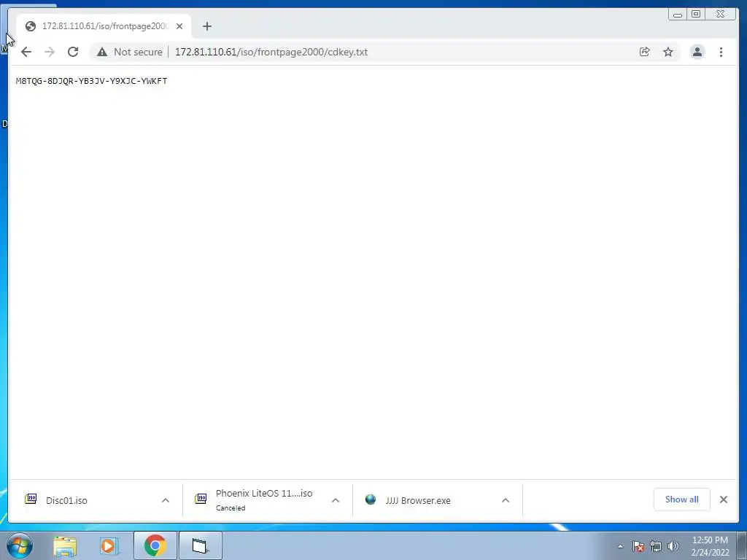This screenshot has height=560, width=747.
Task: Open the Windows Start menu
Action: tap(20, 545)
